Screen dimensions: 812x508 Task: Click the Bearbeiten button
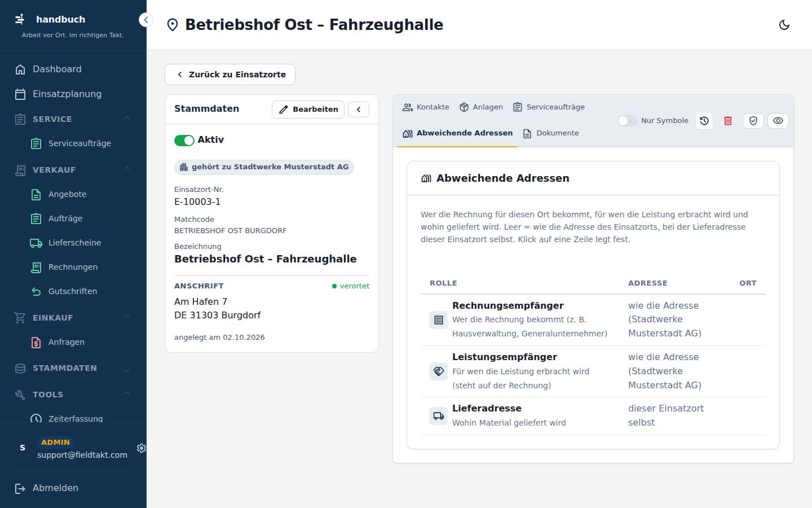pos(308,110)
